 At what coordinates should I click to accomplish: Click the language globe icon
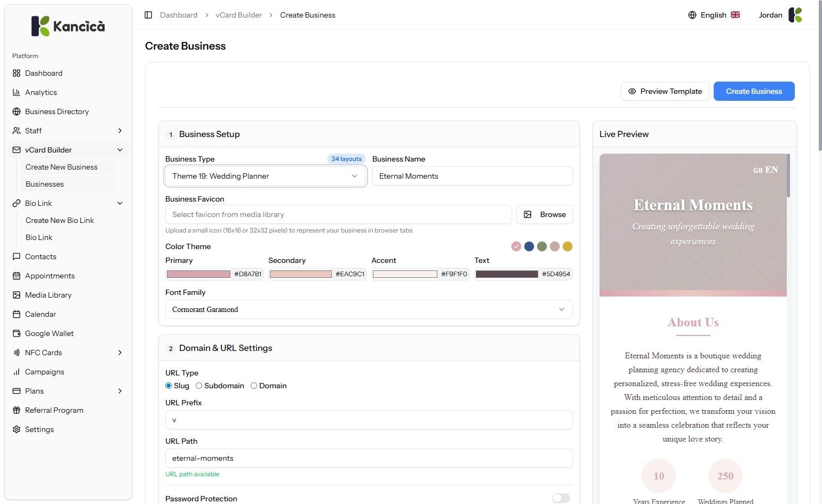click(692, 15)
